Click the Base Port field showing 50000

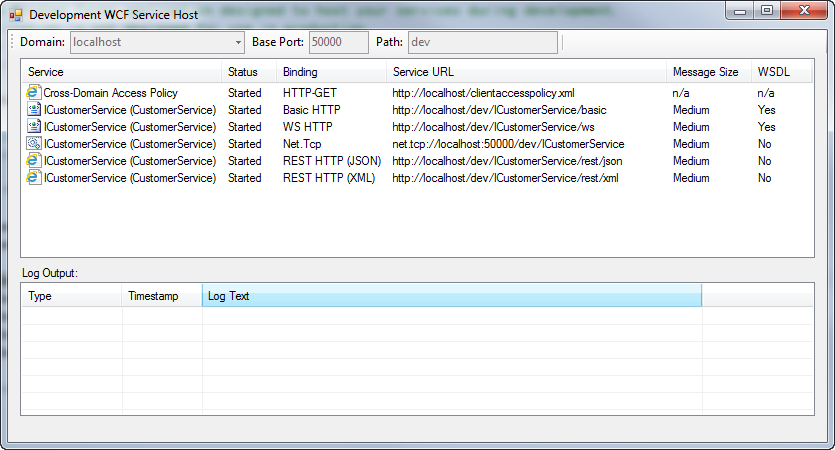click(339, 42)
